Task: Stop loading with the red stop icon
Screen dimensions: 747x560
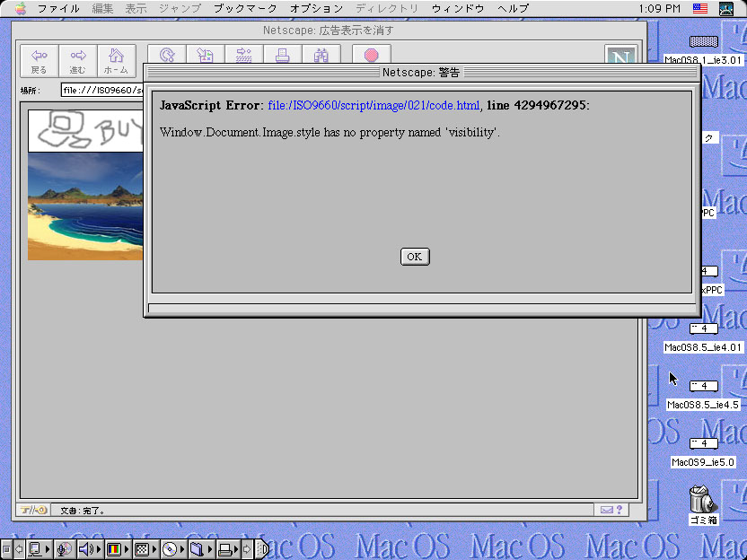Action: pos(372,55)
